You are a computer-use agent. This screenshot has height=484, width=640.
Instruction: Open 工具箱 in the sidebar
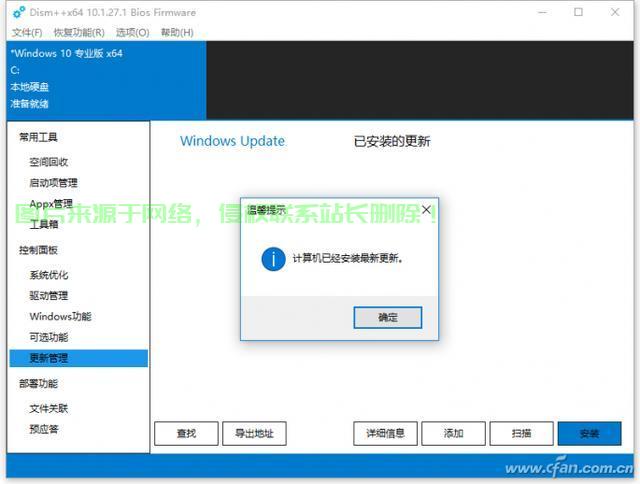44,224
